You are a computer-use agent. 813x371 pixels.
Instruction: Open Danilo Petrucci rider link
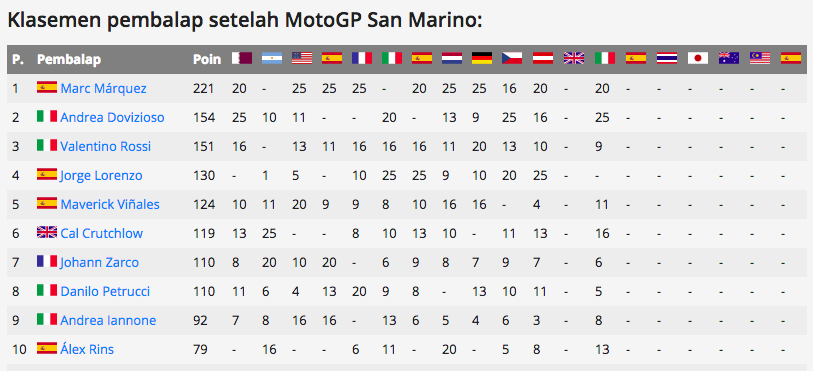pyautogui.click(x=105, y=292)
